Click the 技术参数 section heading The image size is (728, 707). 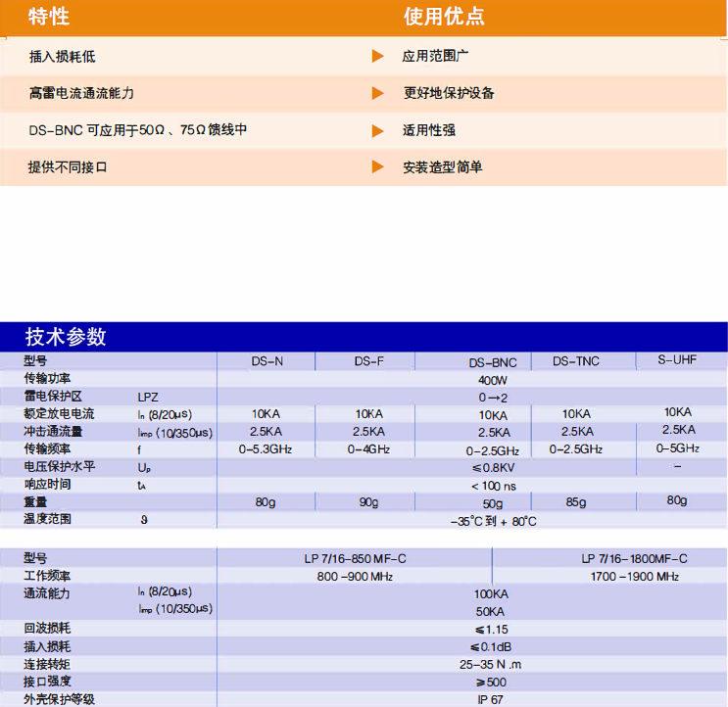pyautogui.click(x=66, y=337)
